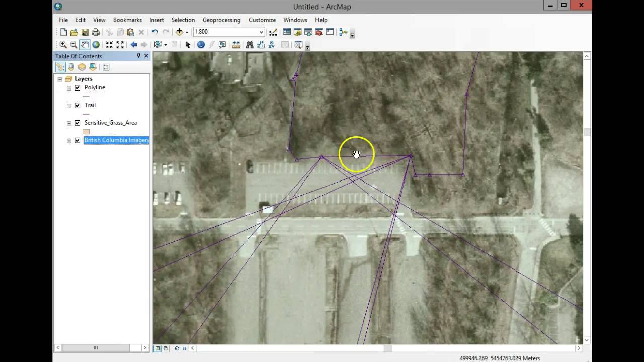The width and height of the screenshot is (644, 362).
Task: Launch ModelBuilder
Action: [x=344, y=32]
